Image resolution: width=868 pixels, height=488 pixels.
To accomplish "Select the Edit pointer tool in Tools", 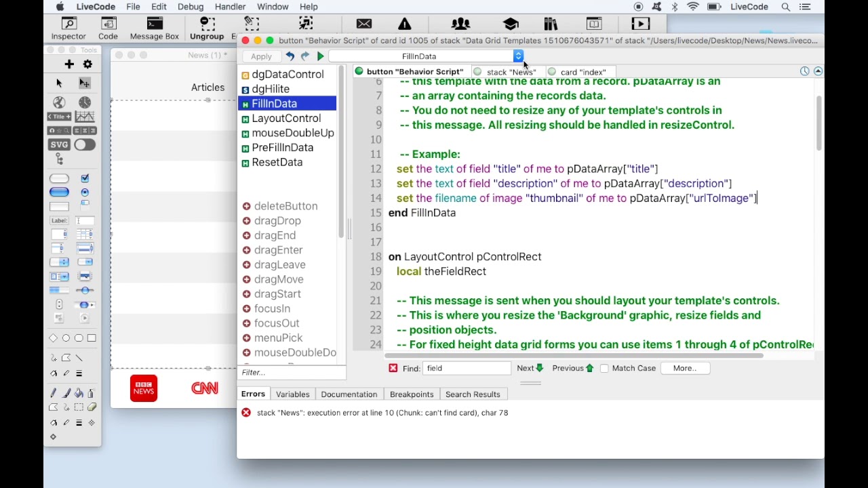I will click(x=85, y=83).
